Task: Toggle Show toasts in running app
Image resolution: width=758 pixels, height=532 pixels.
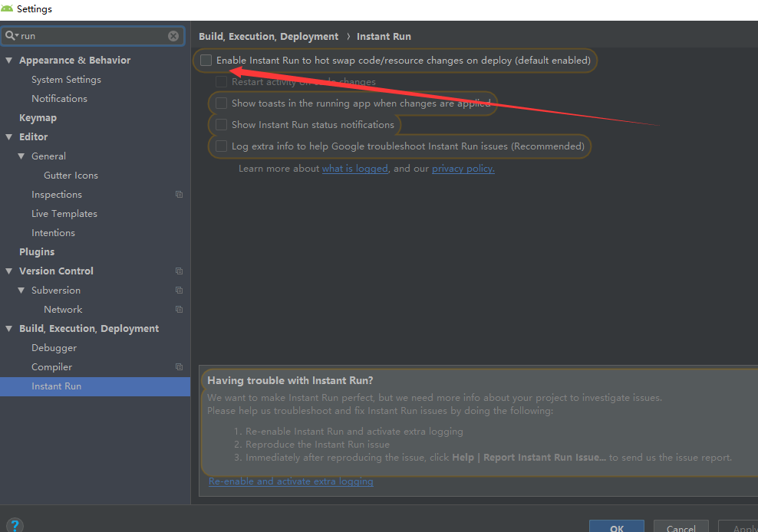Action: point(222,103)
